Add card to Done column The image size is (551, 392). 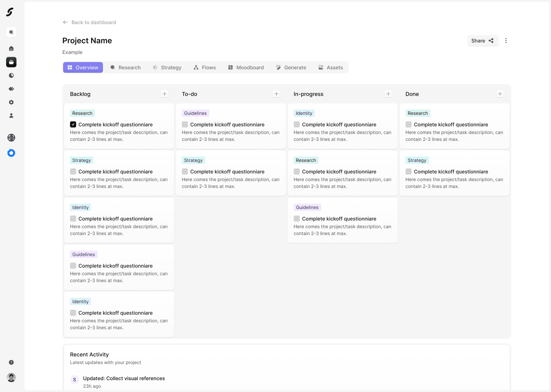pyautogui.click(x=500, y=94)
